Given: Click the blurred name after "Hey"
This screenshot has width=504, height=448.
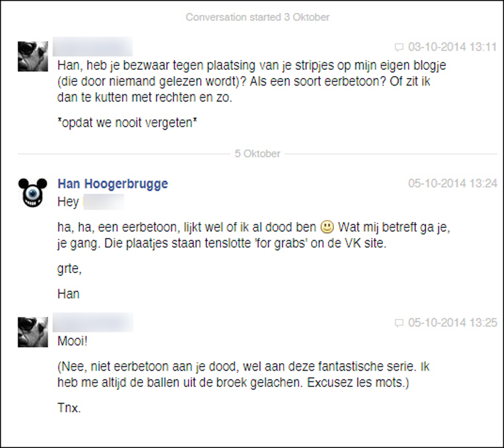Looking at the screenshot, I should click(103, 202).
